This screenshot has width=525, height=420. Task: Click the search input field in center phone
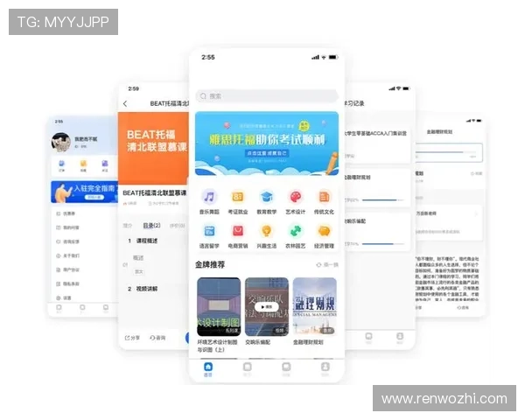(267, 96)
